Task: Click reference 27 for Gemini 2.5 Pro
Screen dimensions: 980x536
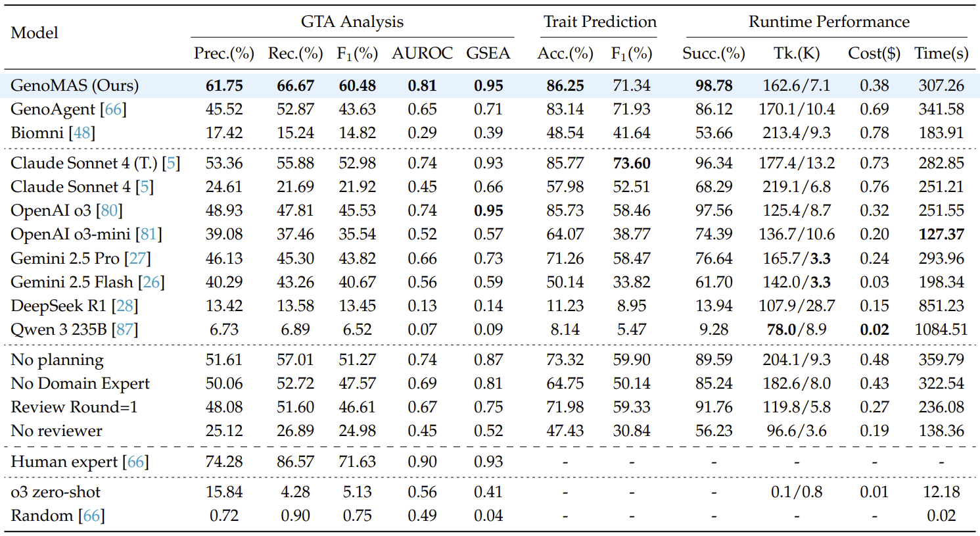Action: point(139,258)
